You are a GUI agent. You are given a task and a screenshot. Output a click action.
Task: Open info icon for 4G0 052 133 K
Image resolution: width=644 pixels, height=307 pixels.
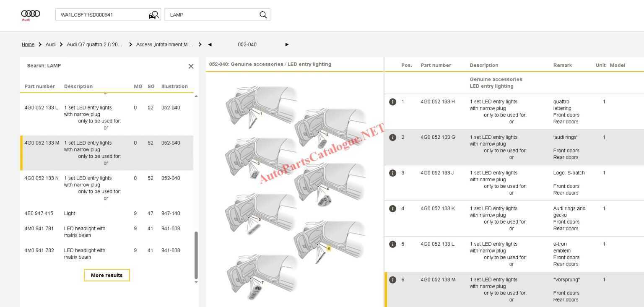pyautogui.click(x=392, y=209)
